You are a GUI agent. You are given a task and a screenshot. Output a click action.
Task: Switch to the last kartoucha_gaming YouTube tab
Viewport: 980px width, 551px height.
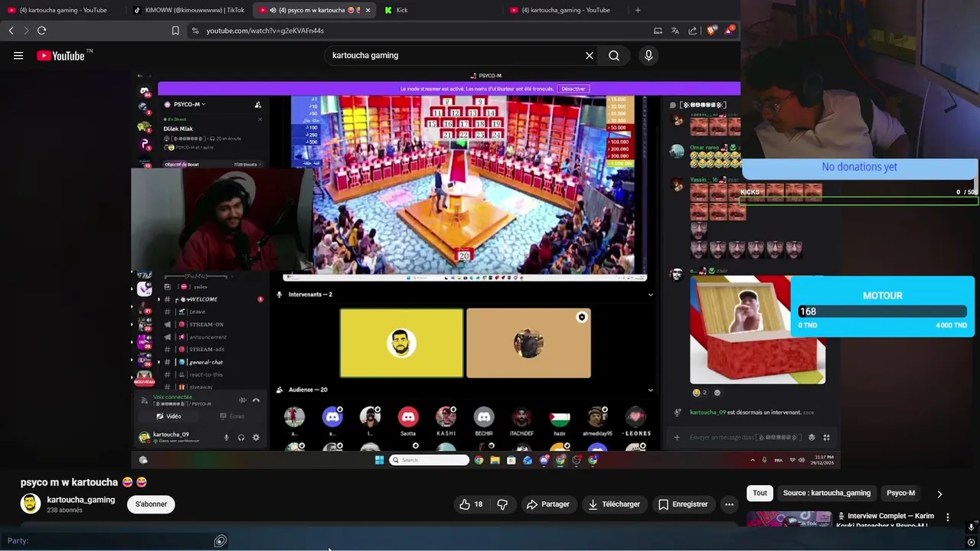pos(565,10)
